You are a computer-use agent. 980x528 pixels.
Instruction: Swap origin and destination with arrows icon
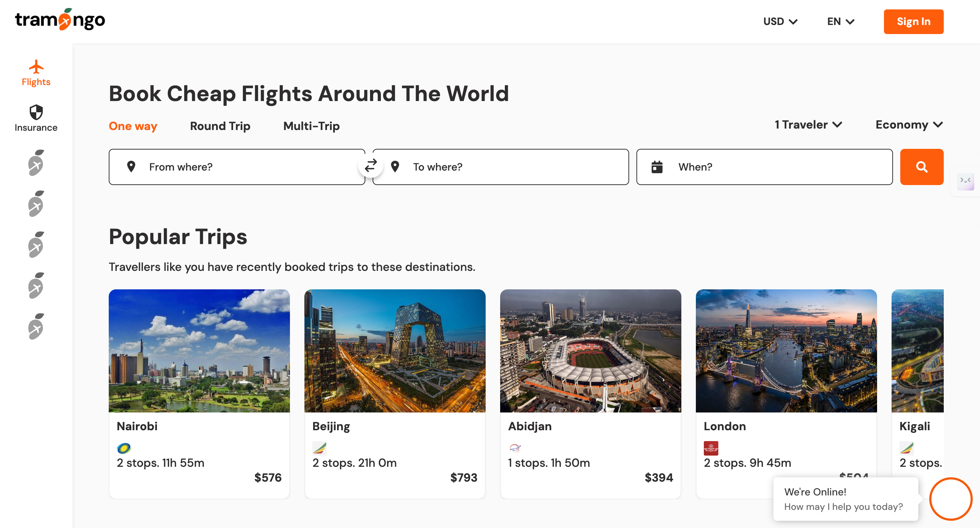pyautogui.click(x=370, y=166)
